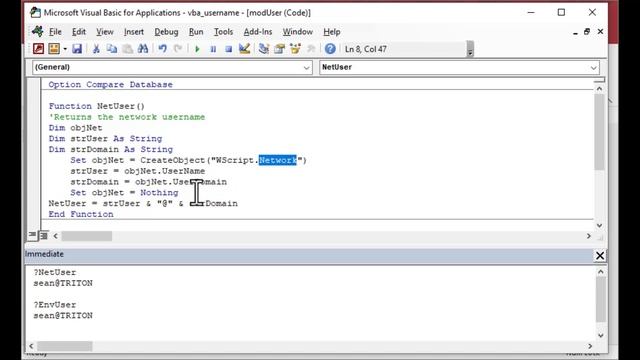
Task: Open the Insert menu
Action: (133, 32)
